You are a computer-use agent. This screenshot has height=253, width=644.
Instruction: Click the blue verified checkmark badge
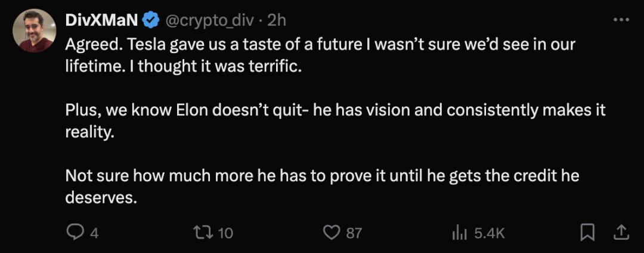point(151,20)
